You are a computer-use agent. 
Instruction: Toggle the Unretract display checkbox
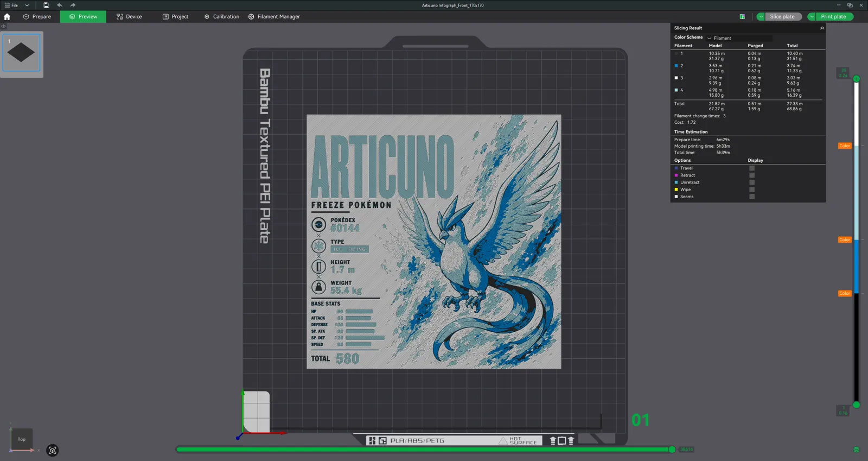(752, 182)
